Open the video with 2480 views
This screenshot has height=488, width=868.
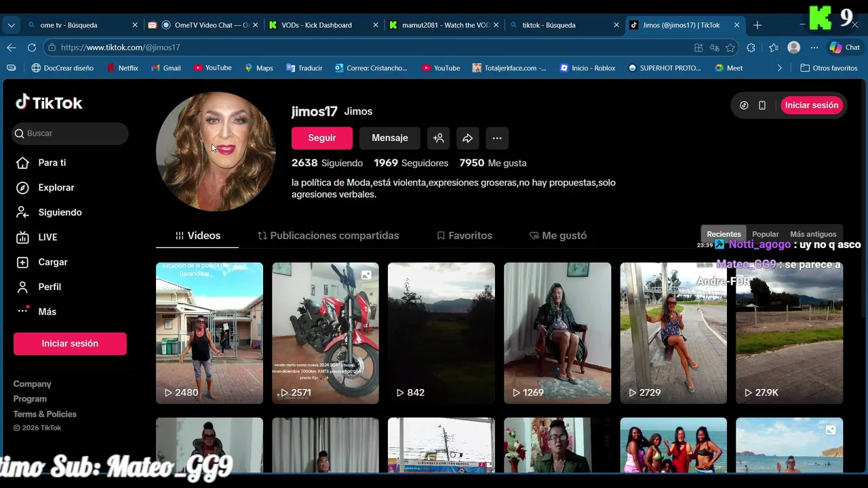(x=210, y=333)
